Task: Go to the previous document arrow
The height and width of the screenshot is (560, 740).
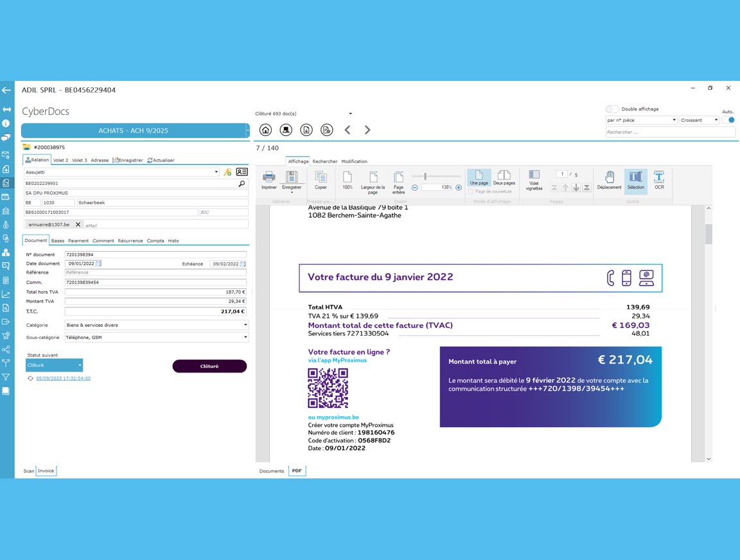Action: click(x=348, y=130)
